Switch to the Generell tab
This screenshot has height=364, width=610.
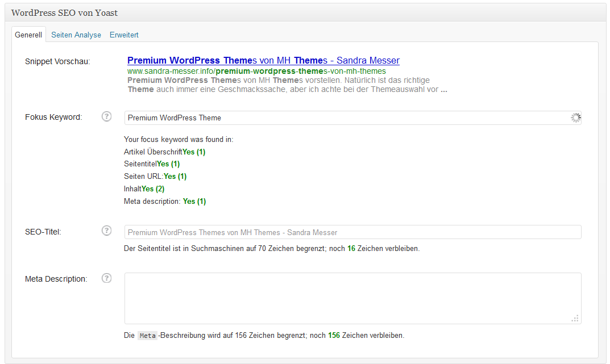point(28,35)
